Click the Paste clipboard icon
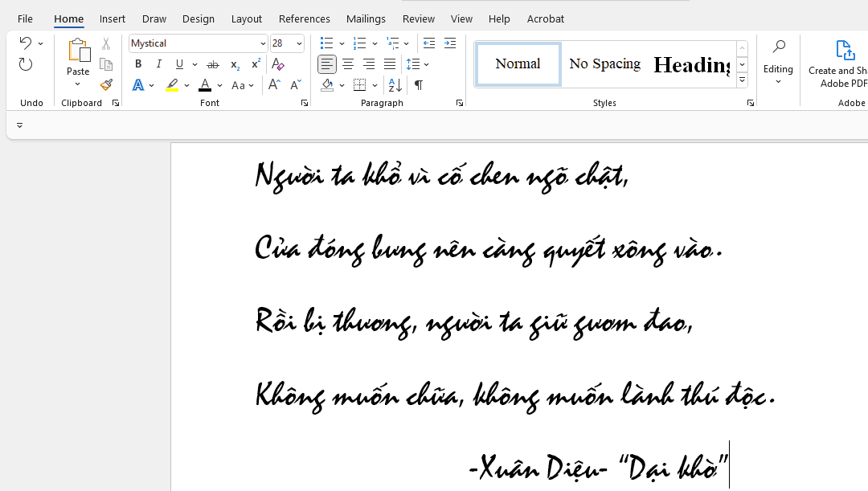Screen dimensions: 868x491 (79, 51)
